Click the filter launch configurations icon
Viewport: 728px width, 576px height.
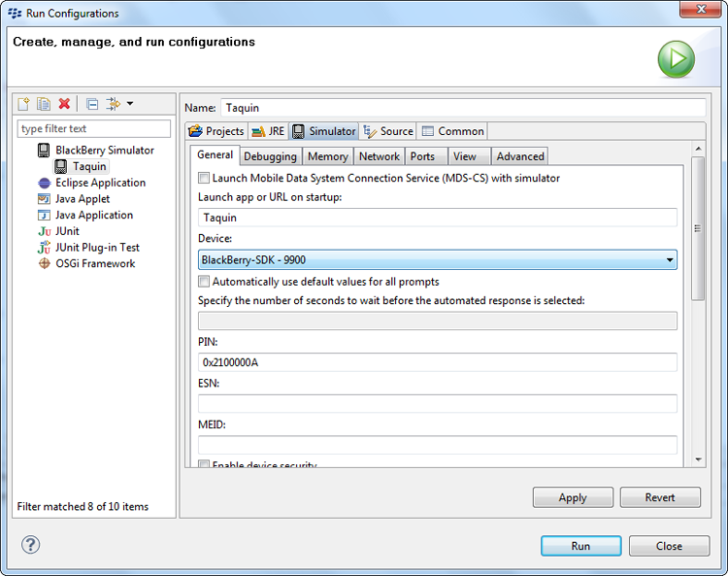point(113,104)
